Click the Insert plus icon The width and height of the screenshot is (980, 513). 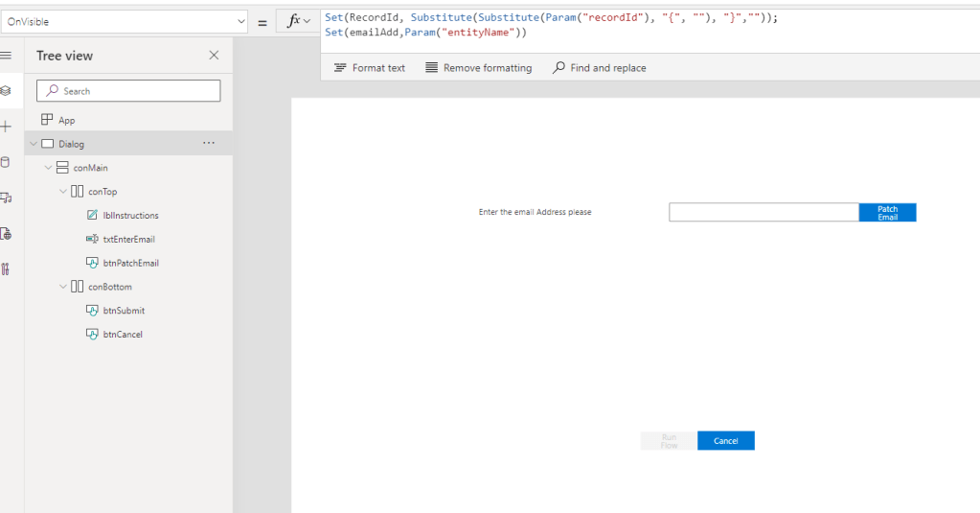6,127
